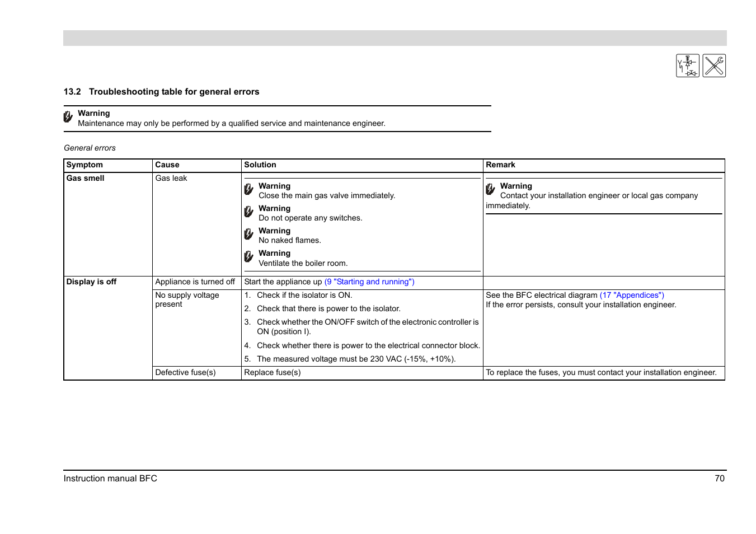756x534 pixels.
Task: Open the '17 Appendices' link
Action: tap(632, 295)
